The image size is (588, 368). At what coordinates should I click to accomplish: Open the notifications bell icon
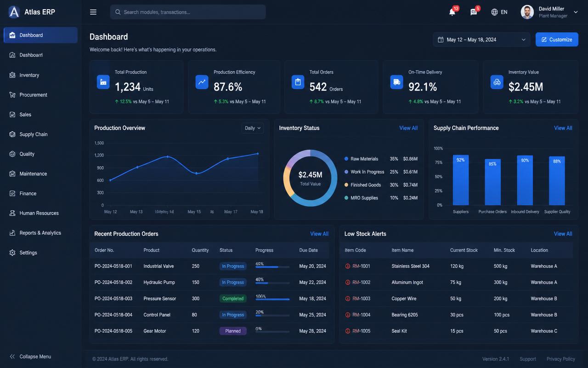pyautogui.click(x=452, y=12)
